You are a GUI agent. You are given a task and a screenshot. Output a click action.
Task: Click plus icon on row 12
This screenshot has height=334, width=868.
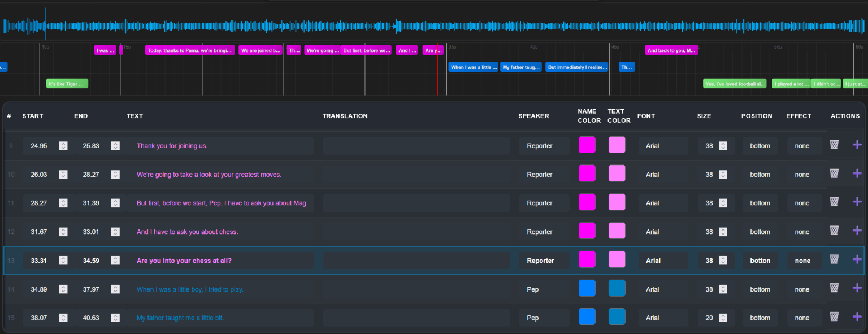click(857, 231)
